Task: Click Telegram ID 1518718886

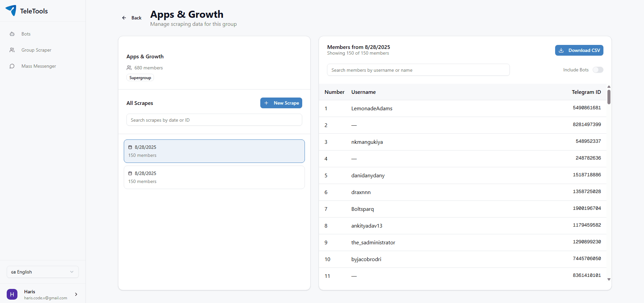Action: [587, 175]
